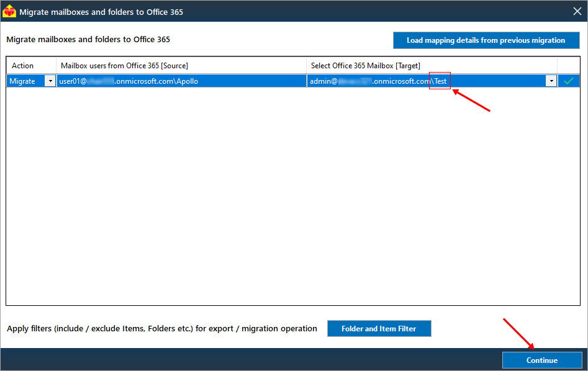The width and height of the screenshot is (588, 371).
Task: Select the Migrate action combo box value
Action: (x=25, y=81)
